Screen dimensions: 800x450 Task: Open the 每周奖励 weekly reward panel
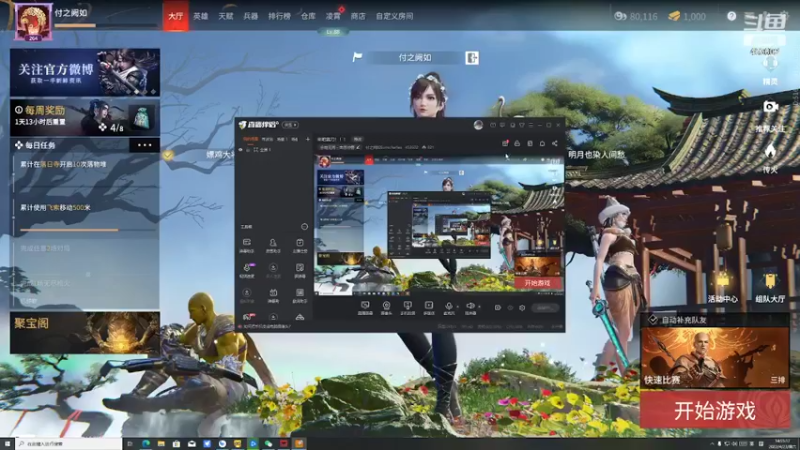pyautogui.click(x=85, y=117)
